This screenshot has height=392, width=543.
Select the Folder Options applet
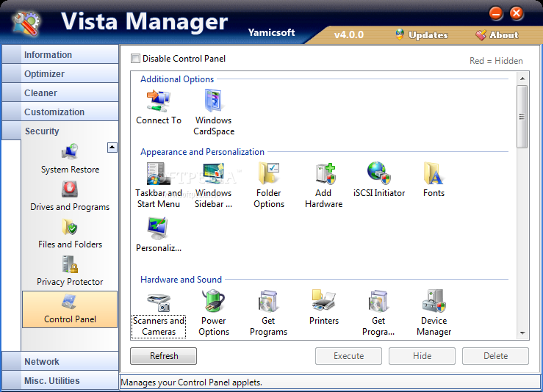point(269,186)
